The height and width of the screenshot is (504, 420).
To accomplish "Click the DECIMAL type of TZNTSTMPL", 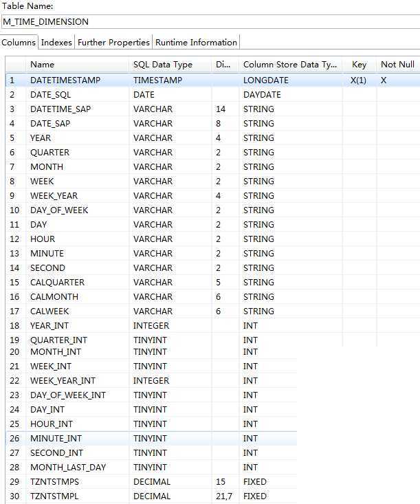I will 152,496.
